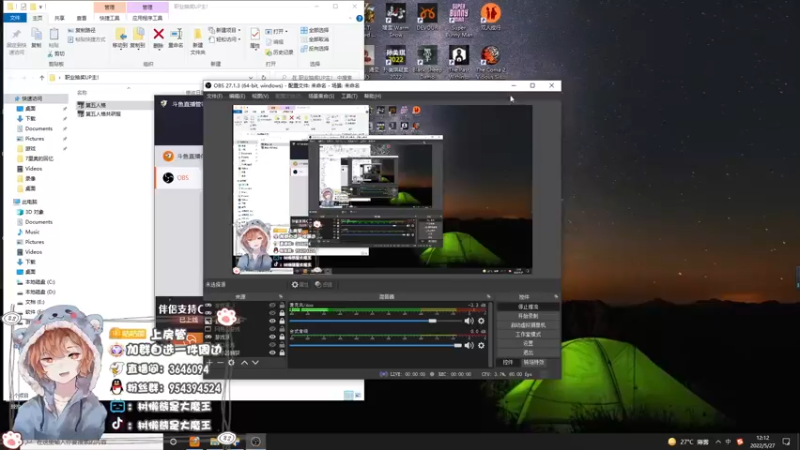Mute the 麦克风/Aux channel in OBS mixer
800x450 pixels.
(468, 321)
